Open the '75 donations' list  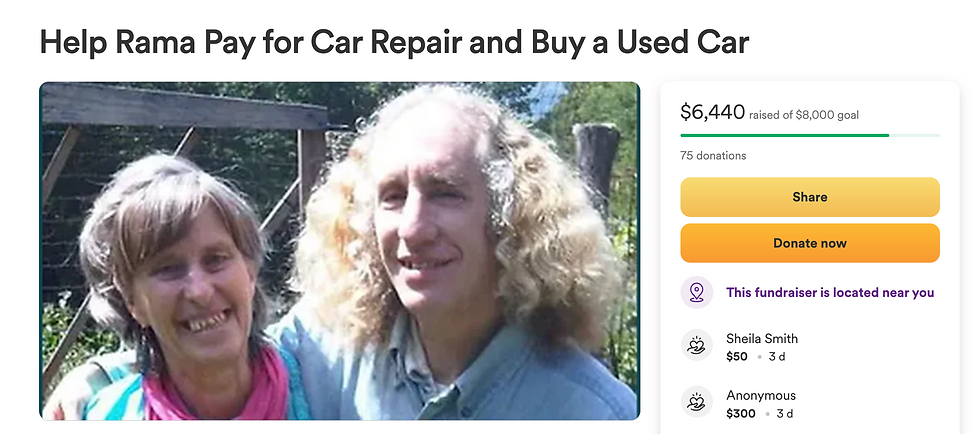pyautogui.click(x=713, y=156)
